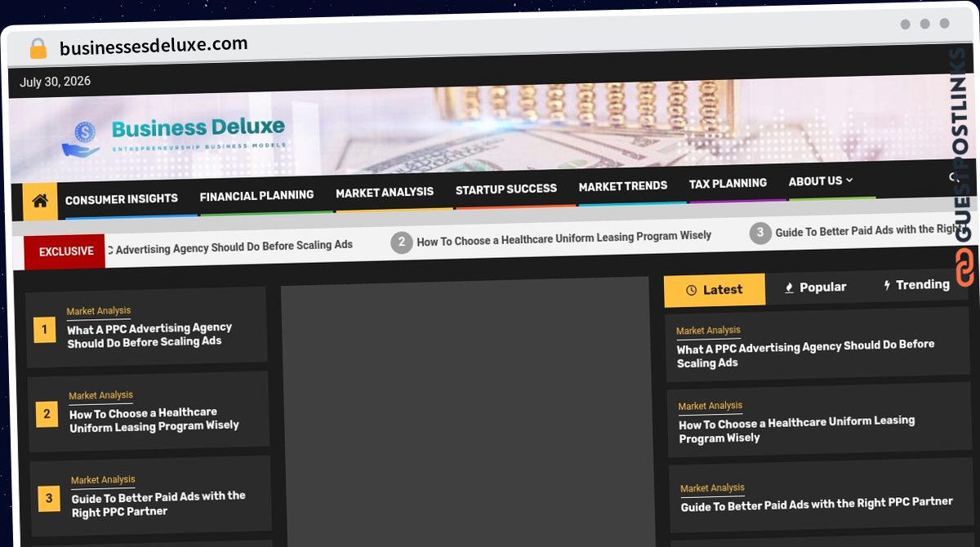Open the Consumer Insights menu
The image size is (980, 547).
[121, 198]
